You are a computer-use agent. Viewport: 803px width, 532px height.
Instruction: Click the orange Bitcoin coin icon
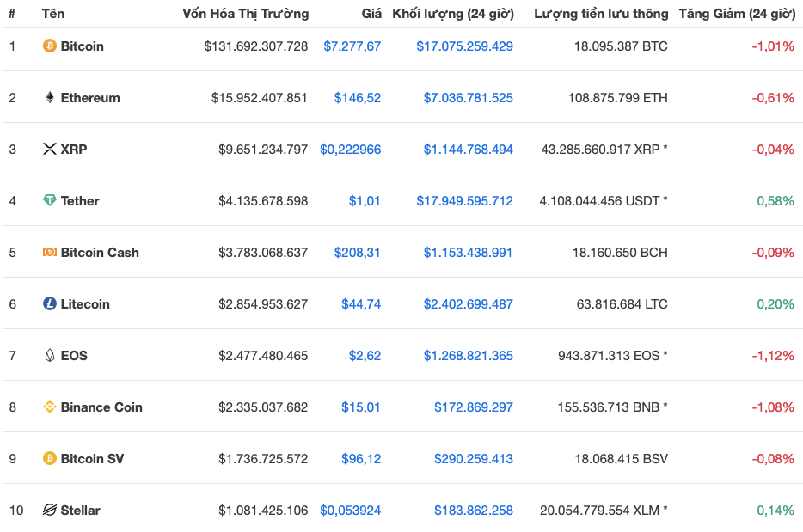50,46
